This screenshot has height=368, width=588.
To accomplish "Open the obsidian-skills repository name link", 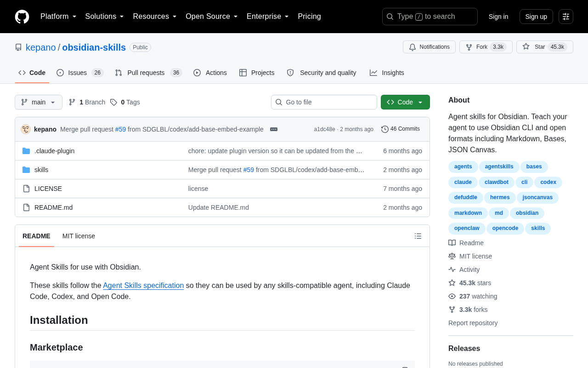I will (x=94, y=47).
